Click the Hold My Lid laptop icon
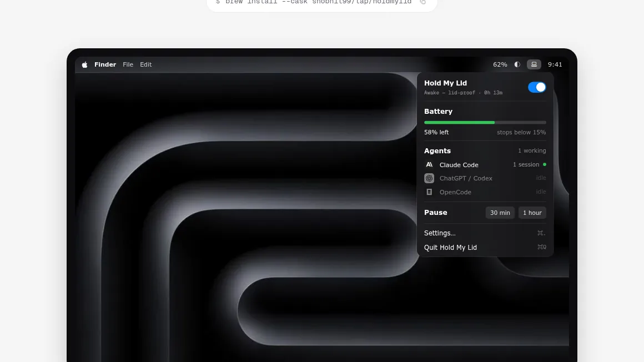Screen dimensions: 644x362 coord(534,64)
